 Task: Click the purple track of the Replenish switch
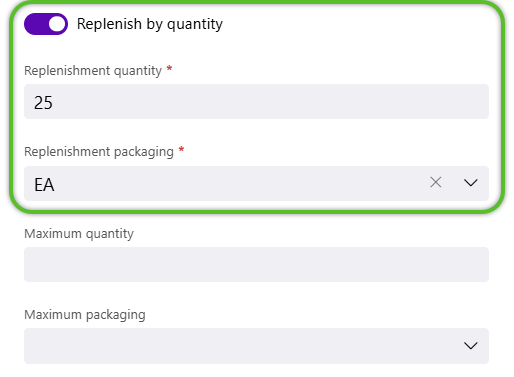tap(35, 24)
